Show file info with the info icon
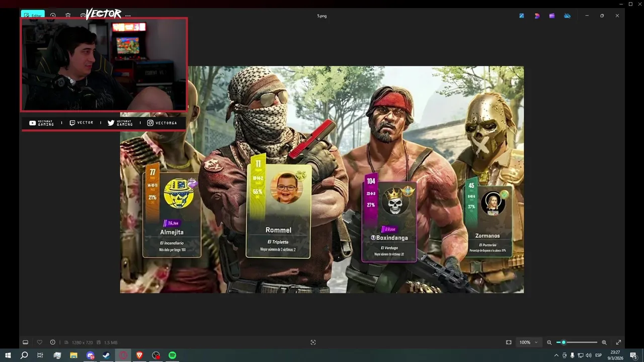 pyautogui.click(x=52, y=342)
